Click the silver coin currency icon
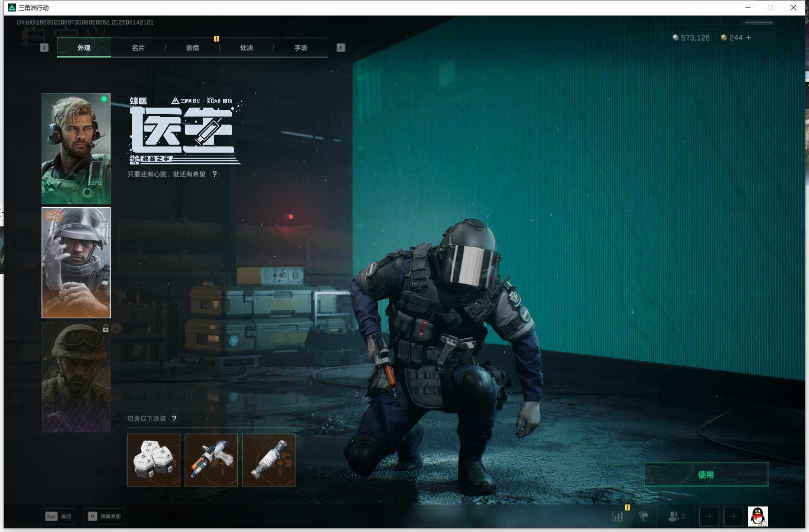This screenshot has width=809, height=532. click(675, 38)
